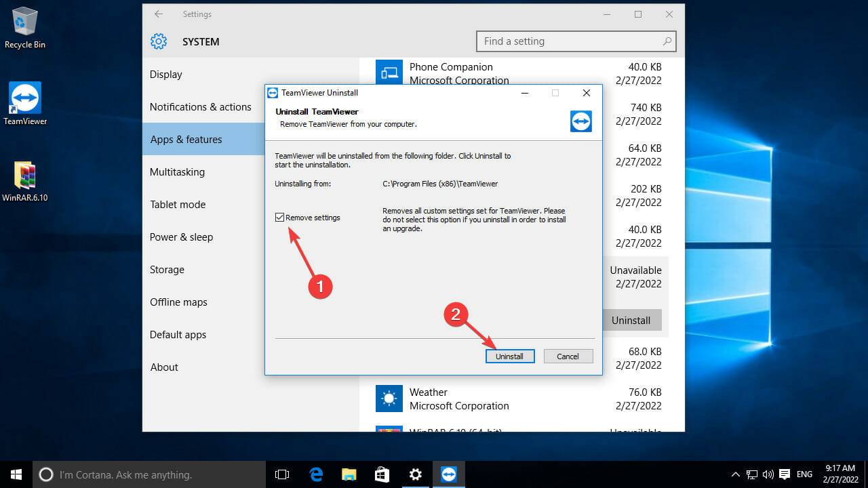Switch to Default apps settings
Image resolution: width=868 pixels, height=488 pixels.
pyautogui.click(x=178, y=334)
